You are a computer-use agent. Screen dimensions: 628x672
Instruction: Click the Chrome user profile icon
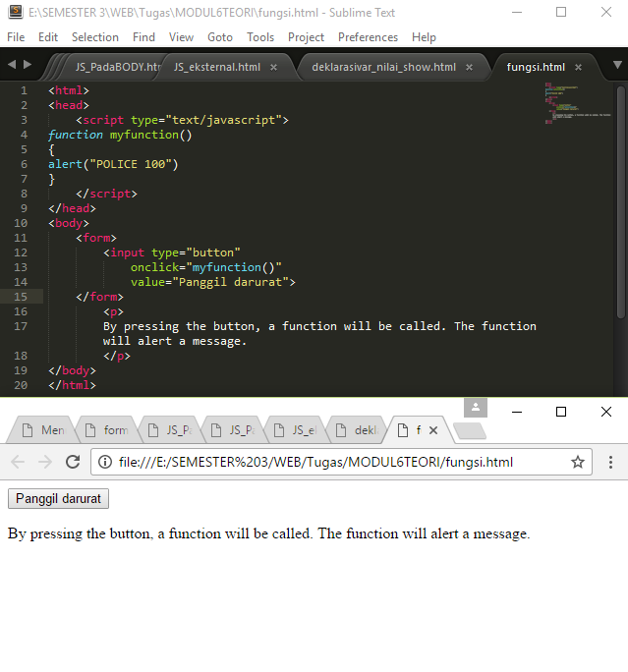pyautogui.click(x=476, y=407)
